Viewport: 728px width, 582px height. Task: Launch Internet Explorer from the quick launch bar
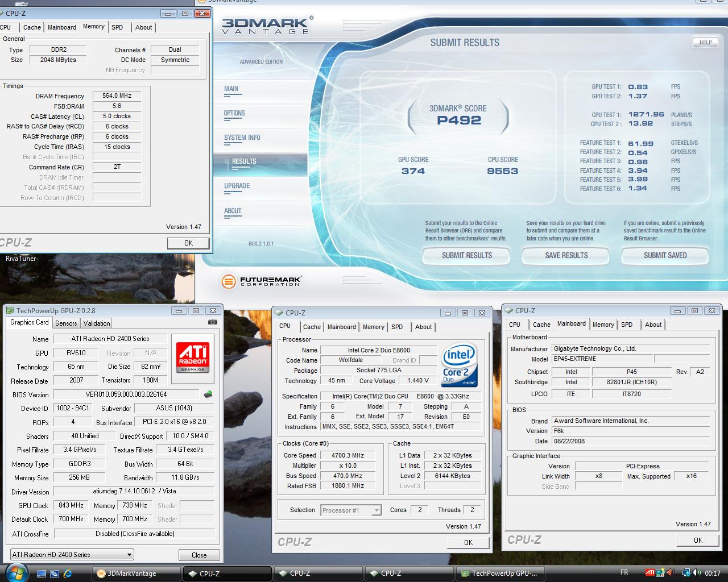coord(68,573)
